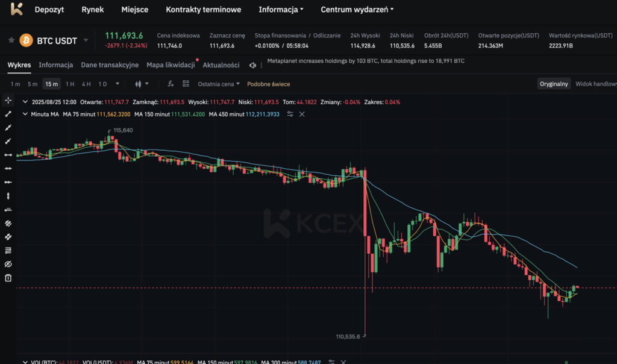Viewport: 617px width, 364px height.
Task: Expand the Informacja top menu
Action: 281,10
